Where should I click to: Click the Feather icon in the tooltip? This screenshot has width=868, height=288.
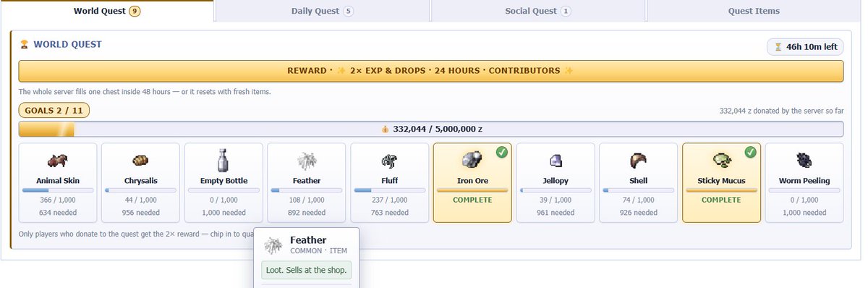coord(273,246)
